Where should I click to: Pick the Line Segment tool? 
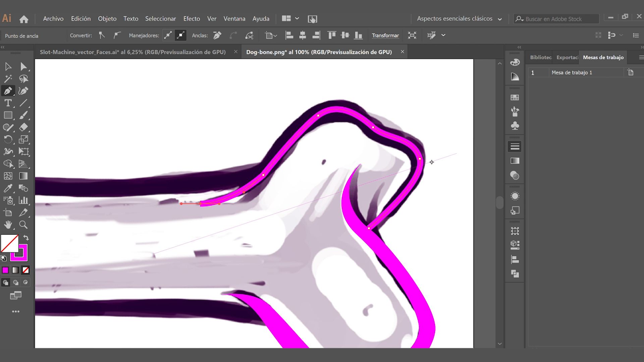pyautogui.click(x=23, y=103)
